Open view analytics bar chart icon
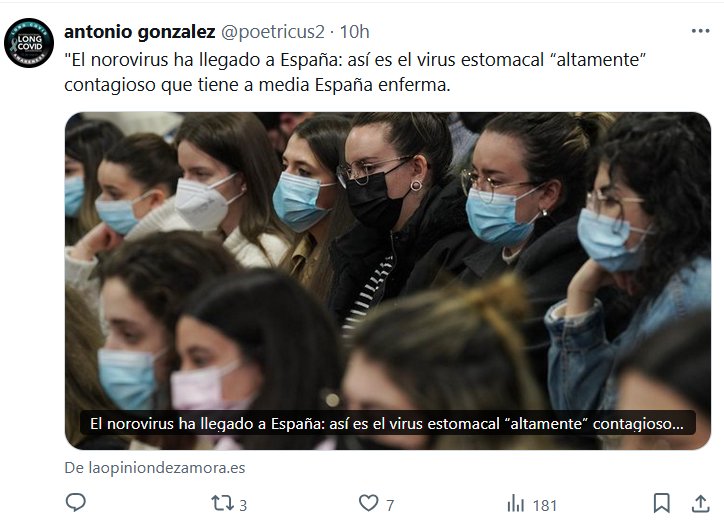The width and height of the screenshot is (724, 528). 515,504
